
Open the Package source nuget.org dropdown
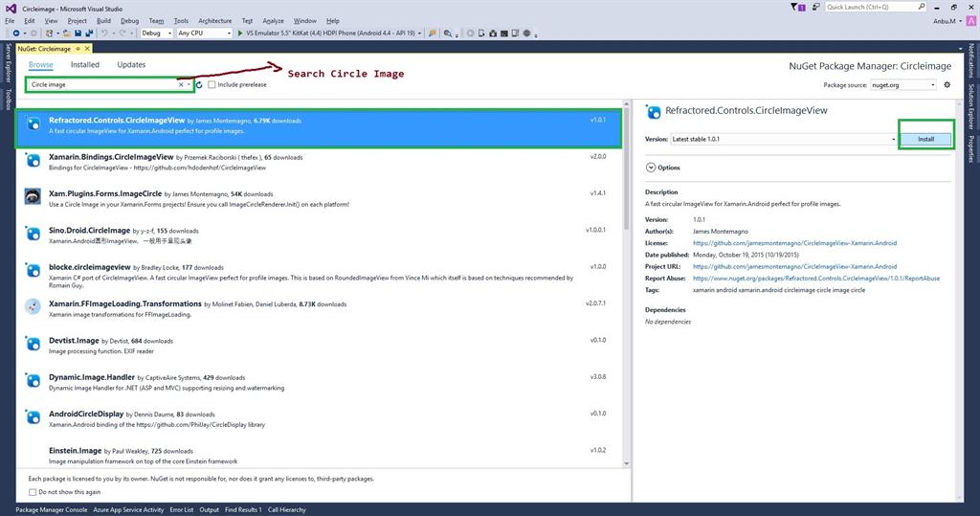[x=903, y=84]
